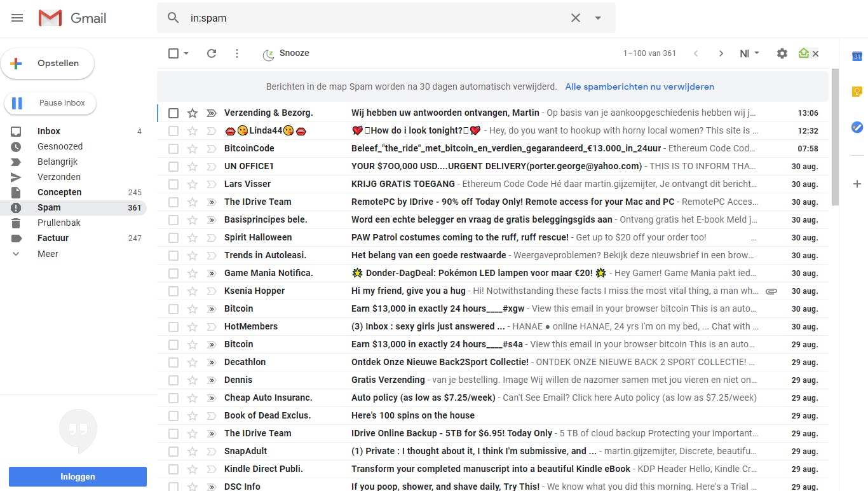Check the email from Decathlon
The height and width of the screenshot is (491, 868).
click(x=173, y=362)
